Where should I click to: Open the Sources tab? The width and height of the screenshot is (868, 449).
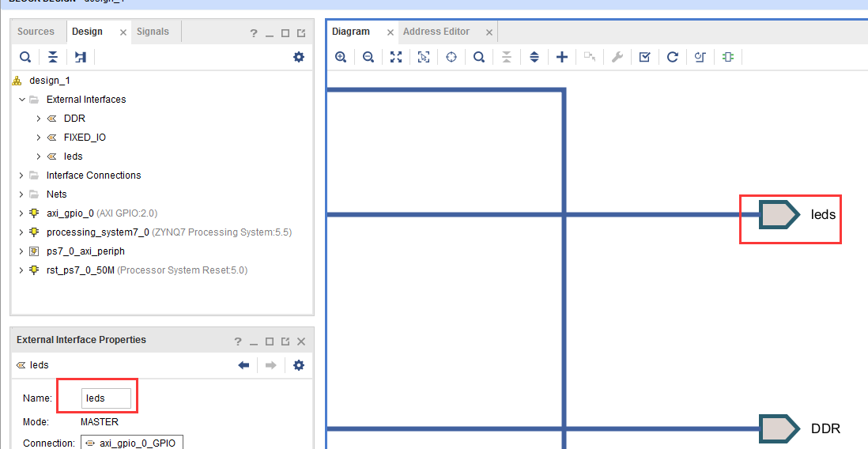(x=36, y=32)
